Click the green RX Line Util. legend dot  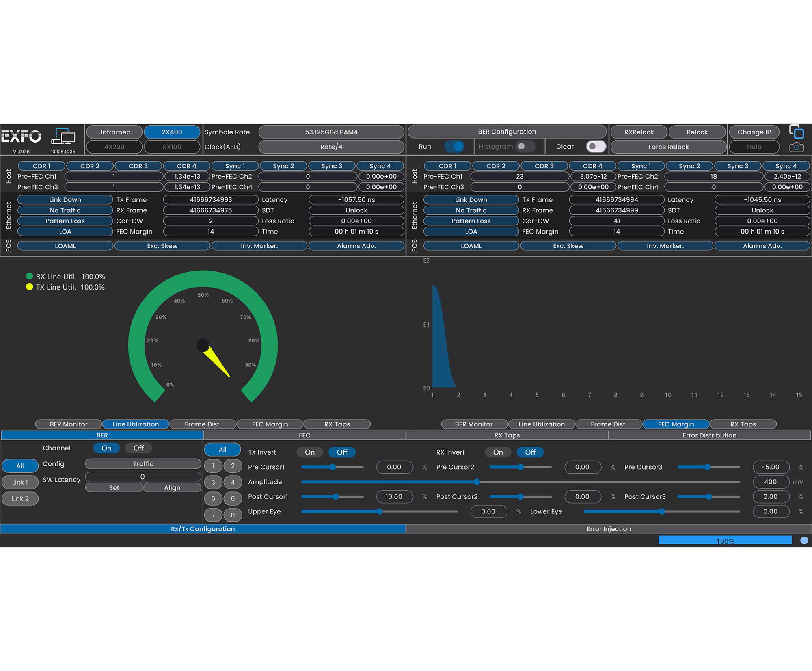coord(29,276)
